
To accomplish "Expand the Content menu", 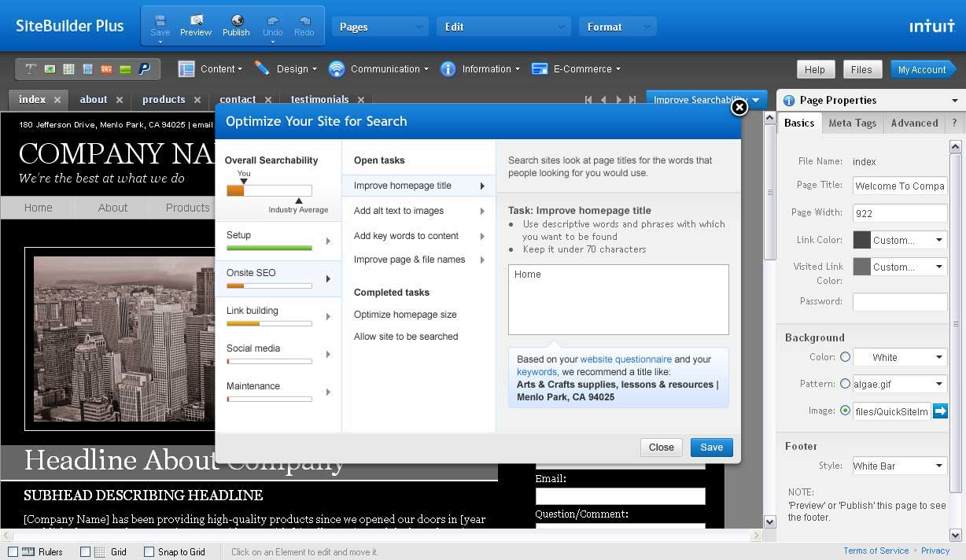I will pyautogui.click(x=211, y=69).
